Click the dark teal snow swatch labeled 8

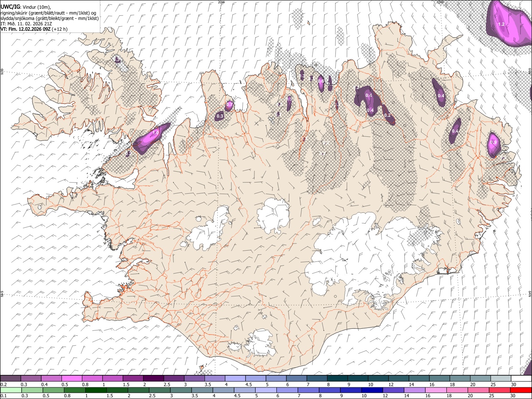[x=337, y=379]
